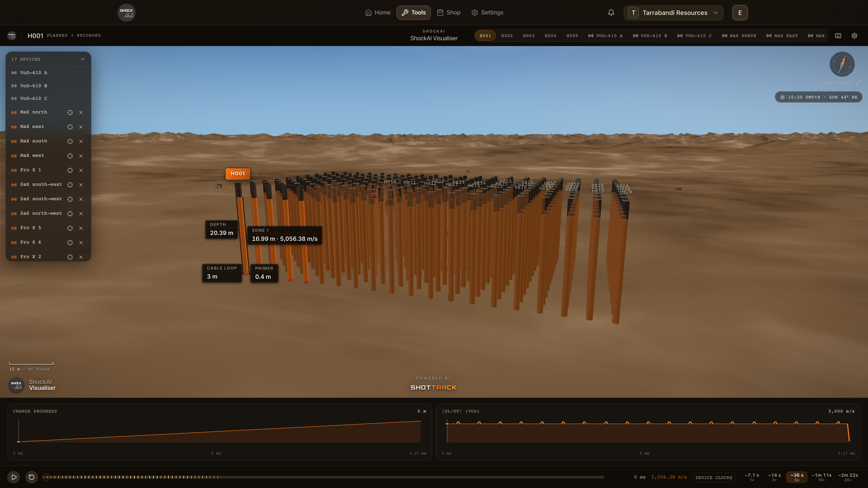Click the true north compass
Image resolution: width=868 pixels, height=488 pixels.
[x=842, y=64]
